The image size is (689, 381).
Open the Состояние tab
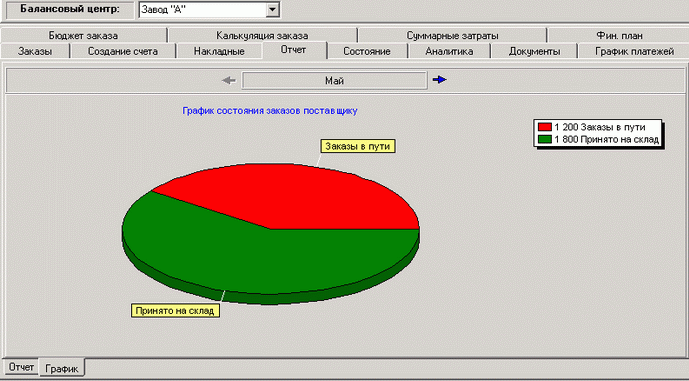367,51
